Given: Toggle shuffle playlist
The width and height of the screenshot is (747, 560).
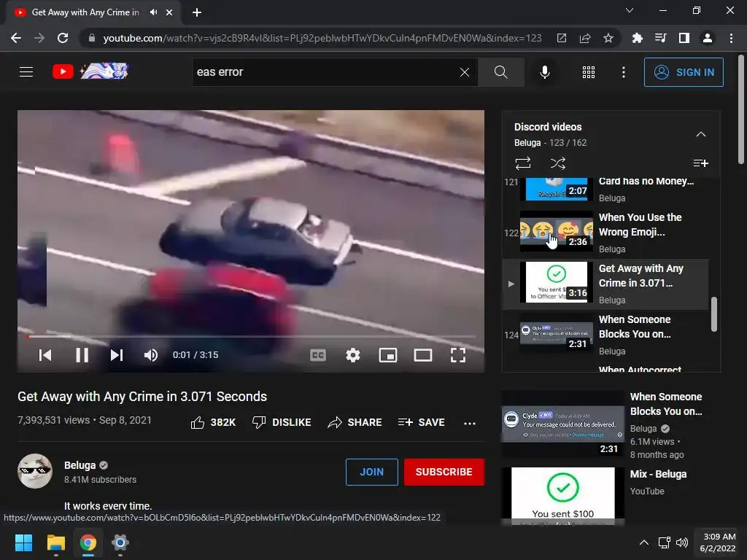Looking at the screenshot, I should [x=558, y=163].
